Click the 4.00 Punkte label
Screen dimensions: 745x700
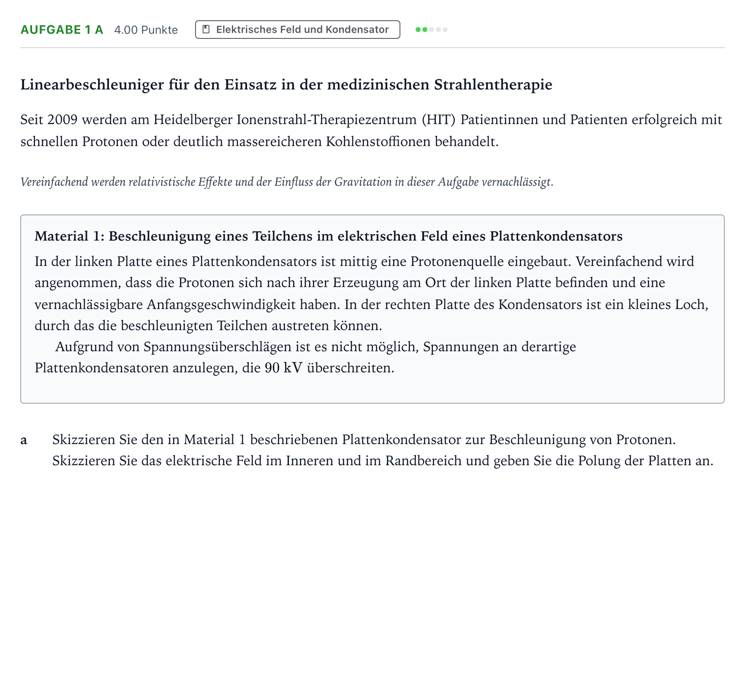pyautogui.click(x=146, y=30)
